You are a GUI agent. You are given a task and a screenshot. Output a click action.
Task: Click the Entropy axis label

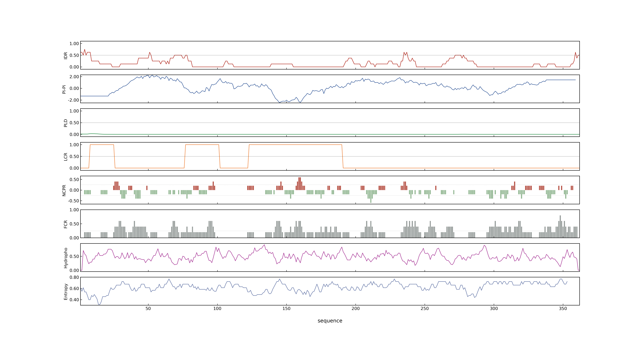click(66, 291)
